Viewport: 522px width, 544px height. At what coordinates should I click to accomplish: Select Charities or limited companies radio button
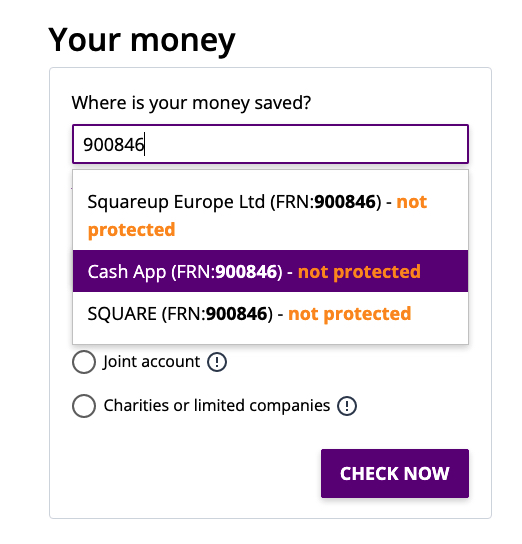tap(84, 406)
